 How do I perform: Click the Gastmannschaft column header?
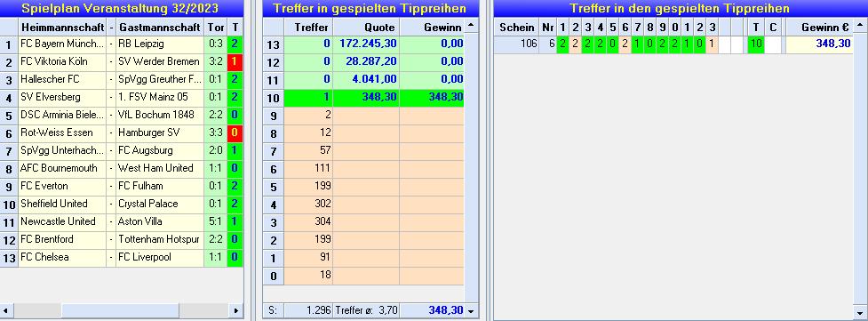pos(160,28)
